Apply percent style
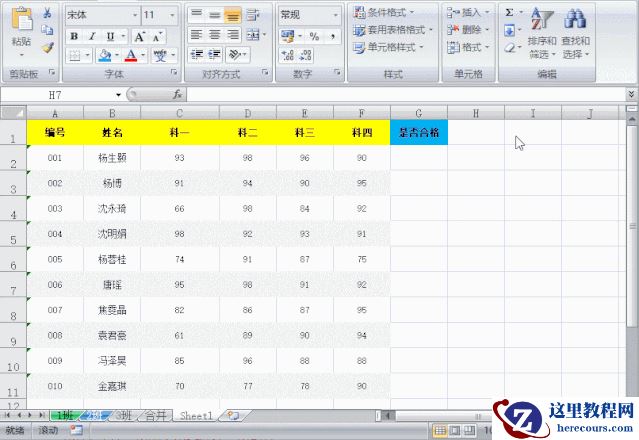Viewport: 639px width, 440px height. [314, 36]
